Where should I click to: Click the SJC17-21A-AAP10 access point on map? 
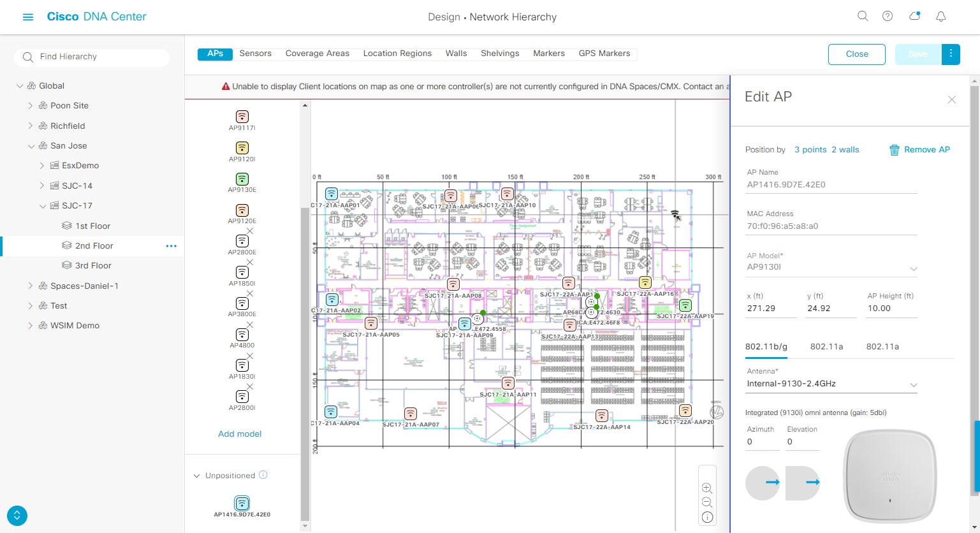click(507, 194)
